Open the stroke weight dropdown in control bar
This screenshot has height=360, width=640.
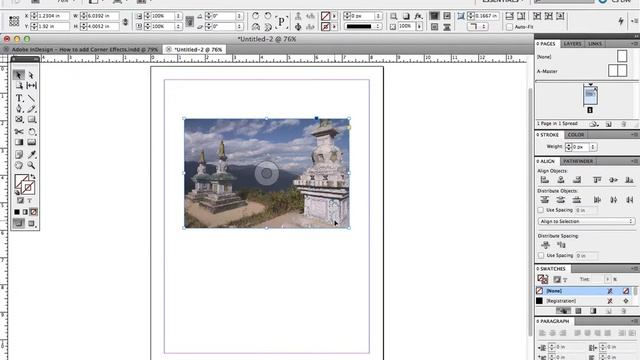378,16
